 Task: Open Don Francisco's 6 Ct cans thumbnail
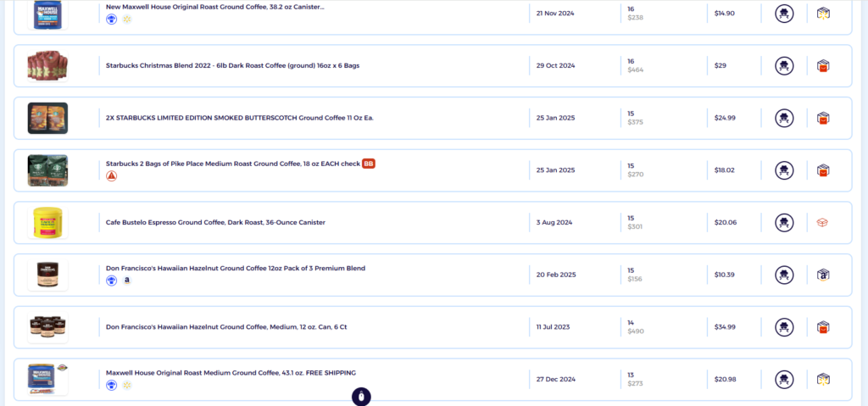(47, 327)
